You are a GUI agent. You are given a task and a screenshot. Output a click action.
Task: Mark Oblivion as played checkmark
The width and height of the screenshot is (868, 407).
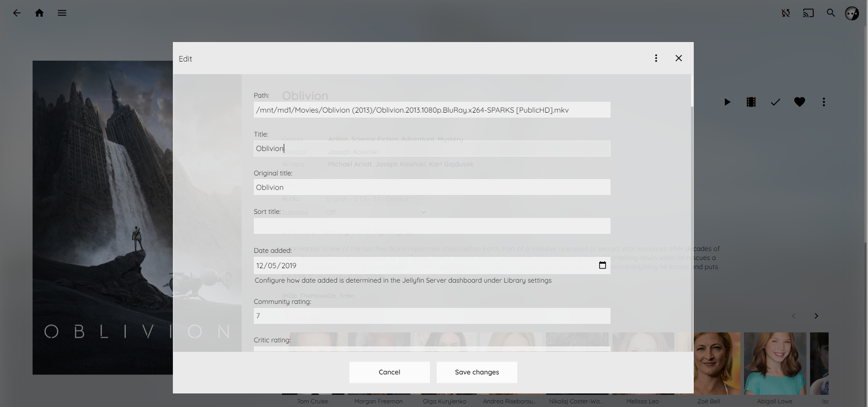(776, 102)
